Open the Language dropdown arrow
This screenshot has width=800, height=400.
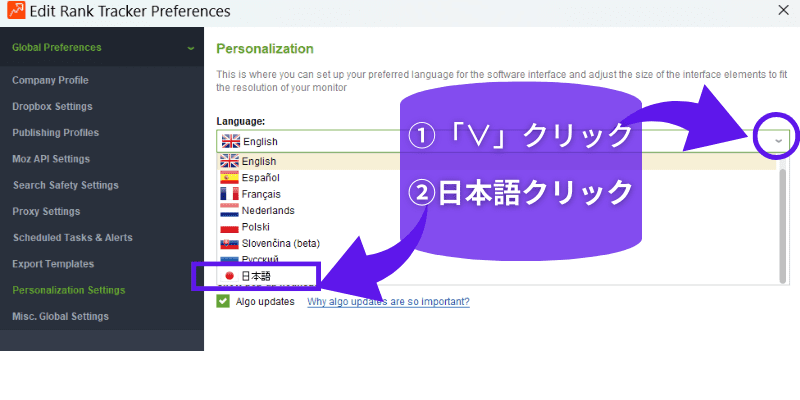click(x=778, y=141)
